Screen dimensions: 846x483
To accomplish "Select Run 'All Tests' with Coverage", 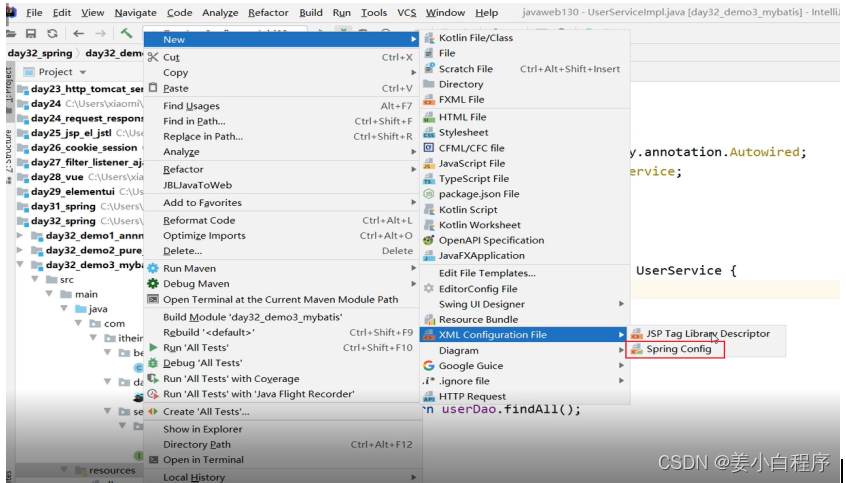I will [282, 379].
